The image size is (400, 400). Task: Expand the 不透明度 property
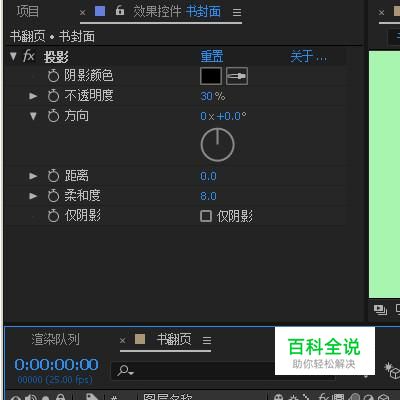point(33,96)
